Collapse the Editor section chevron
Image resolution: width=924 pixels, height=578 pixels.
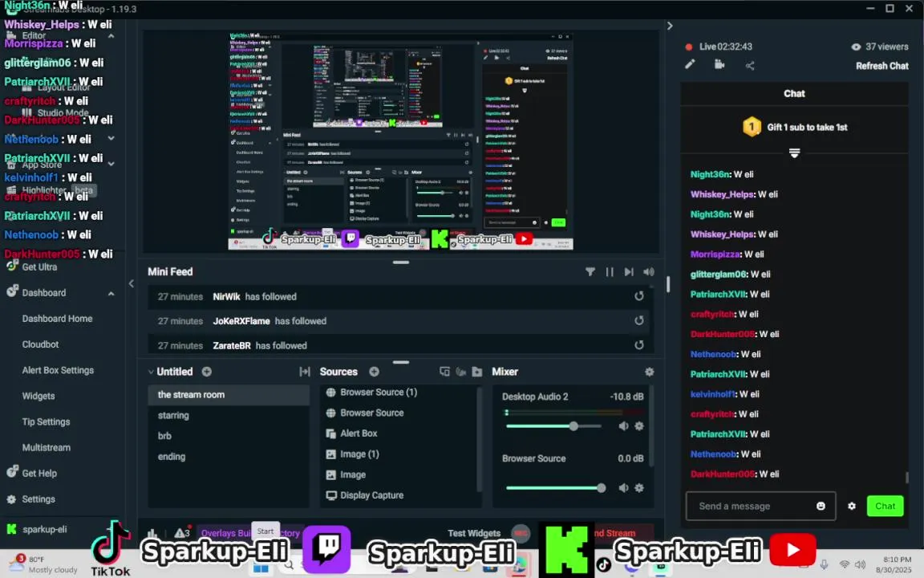(111, 36)
